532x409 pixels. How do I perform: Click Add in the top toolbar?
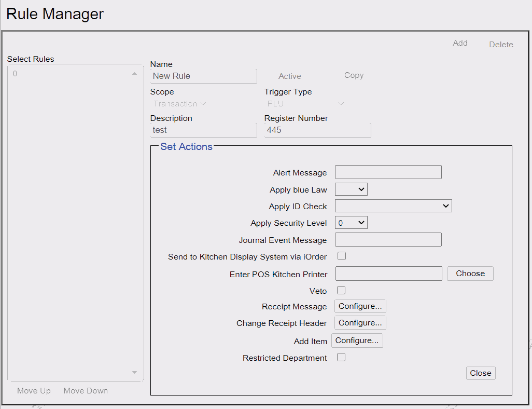460,43
